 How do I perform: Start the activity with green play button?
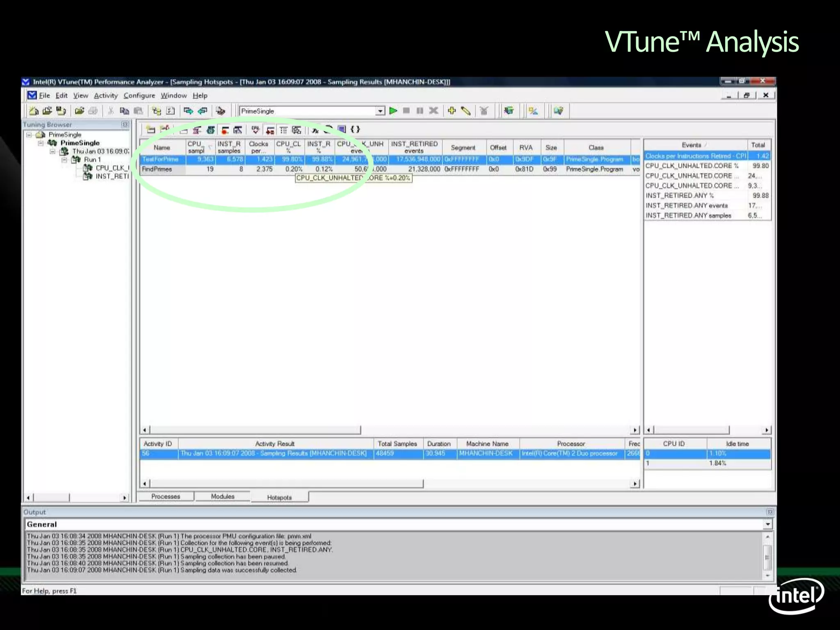tap(393, 111)
